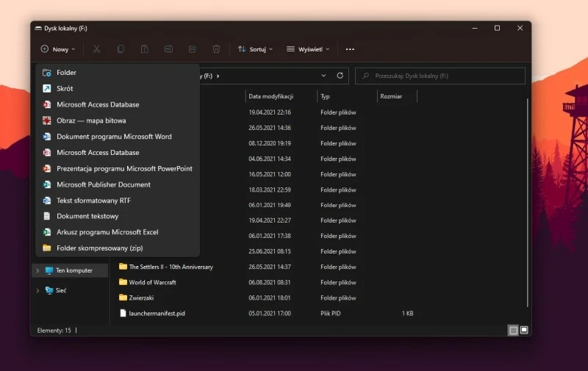Screen dimensions: 588x371
Task: Click the Cut scissors icon in toolbar
Action: (x=97, y=49)
